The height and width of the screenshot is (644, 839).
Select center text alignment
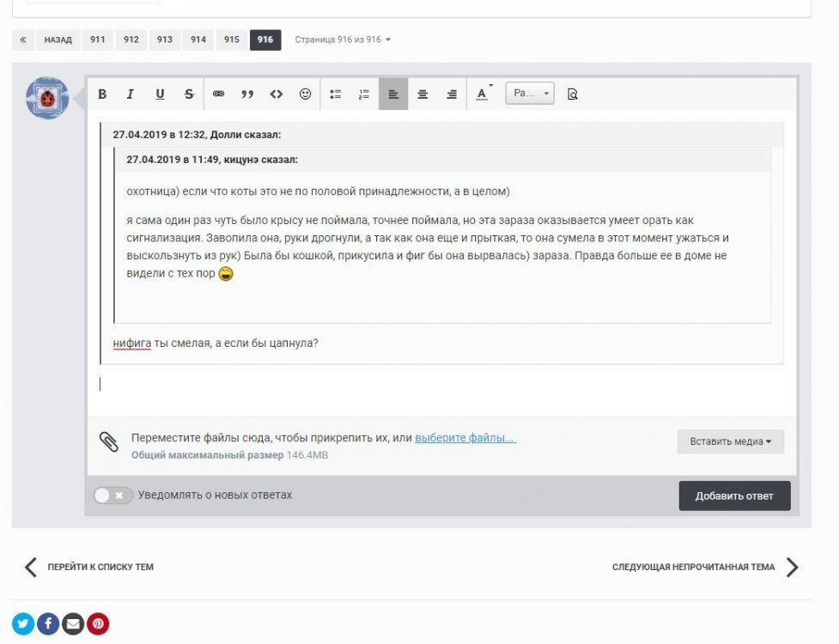pos(422,94)
